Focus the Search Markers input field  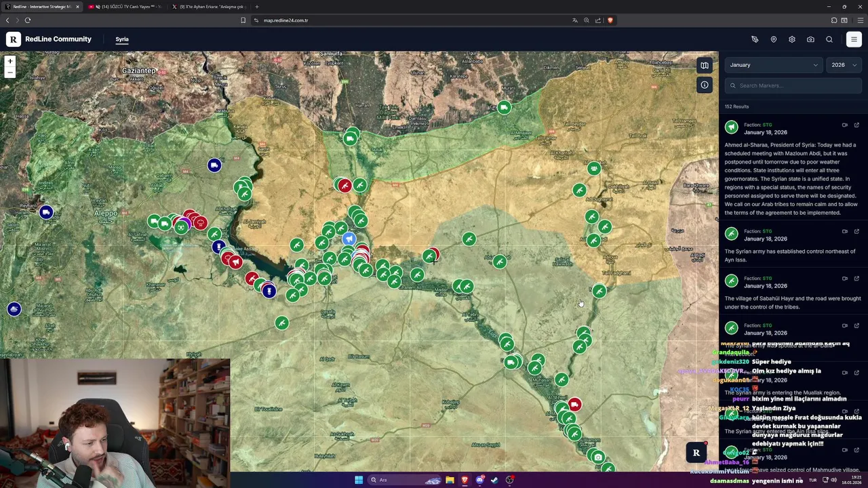point(793,85)
